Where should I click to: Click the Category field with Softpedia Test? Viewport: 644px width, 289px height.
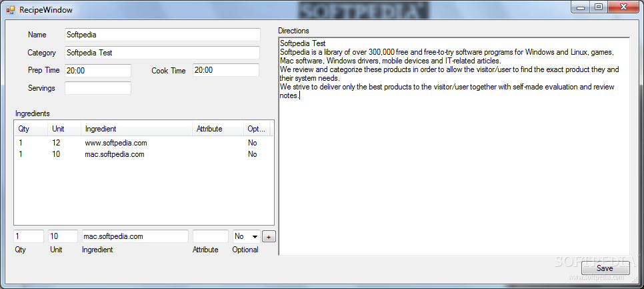(x=163, y=53)
